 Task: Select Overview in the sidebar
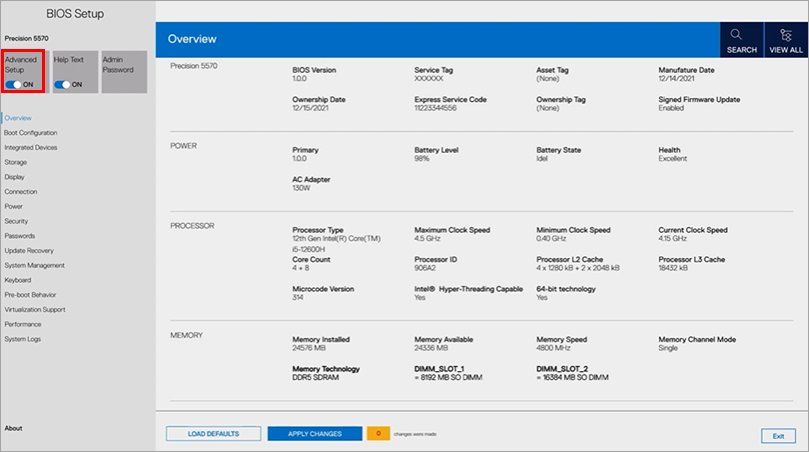coord(18,118)
